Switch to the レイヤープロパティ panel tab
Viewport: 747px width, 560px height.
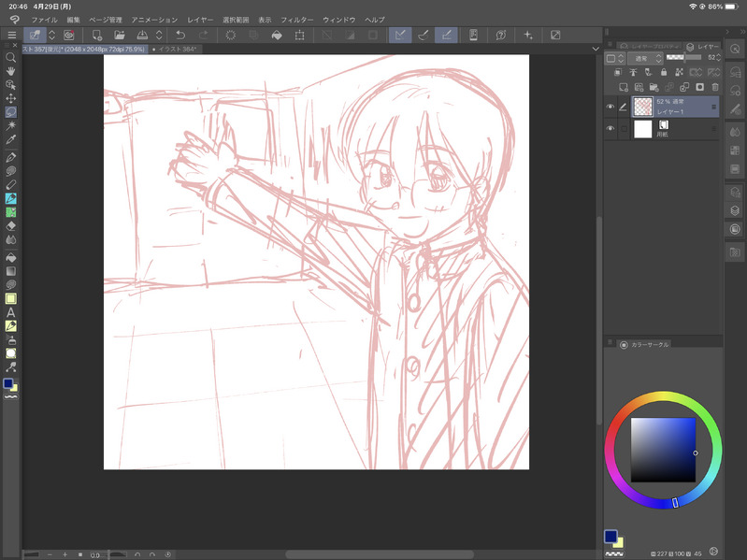pyautogui.click(x=650, y=47)
